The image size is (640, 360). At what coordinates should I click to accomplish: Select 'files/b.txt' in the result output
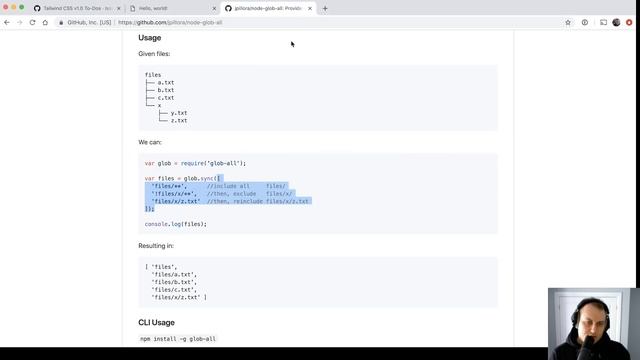pos(174,282)
